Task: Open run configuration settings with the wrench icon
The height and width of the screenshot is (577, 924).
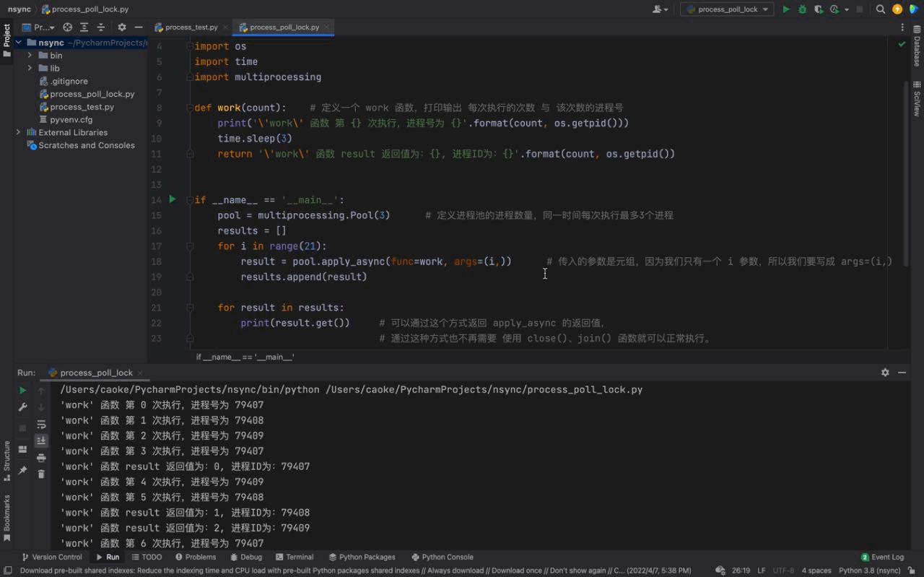Action: tap(22, 407)
